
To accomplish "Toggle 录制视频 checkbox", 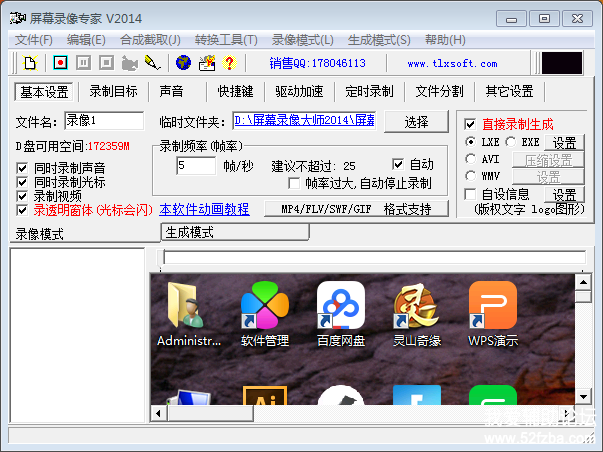I will pos(22,196).
